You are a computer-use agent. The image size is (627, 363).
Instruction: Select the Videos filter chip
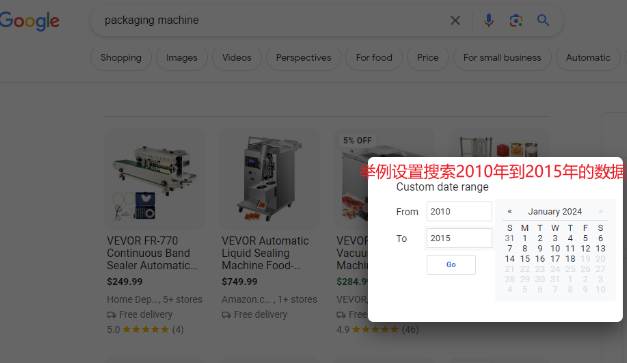tap(237, 58)
